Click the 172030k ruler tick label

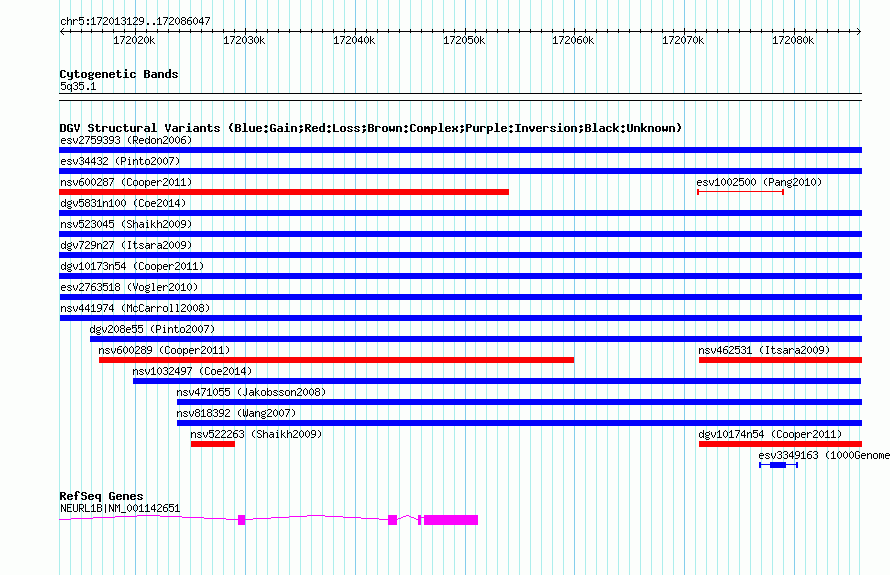244,40
